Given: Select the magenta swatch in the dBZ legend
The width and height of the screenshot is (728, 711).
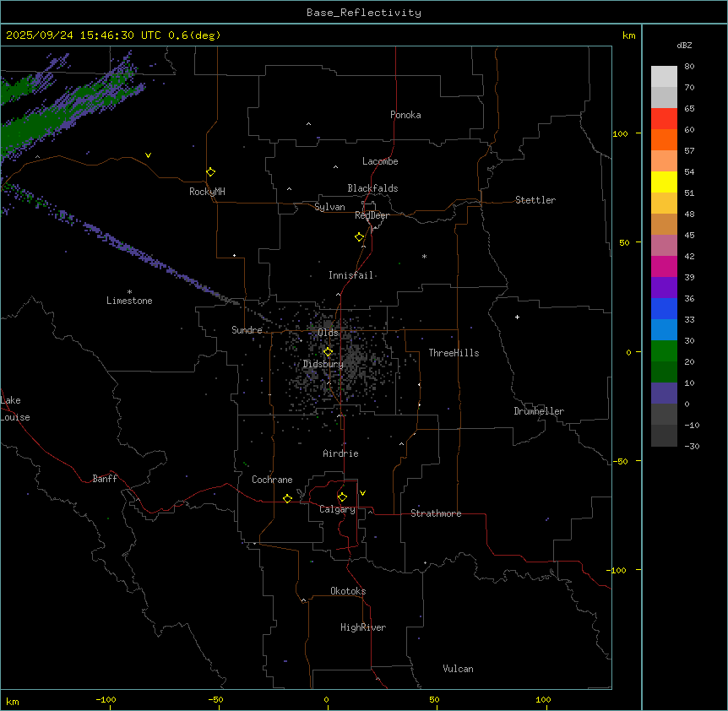Looking at the screenshot, I should 664,266.
